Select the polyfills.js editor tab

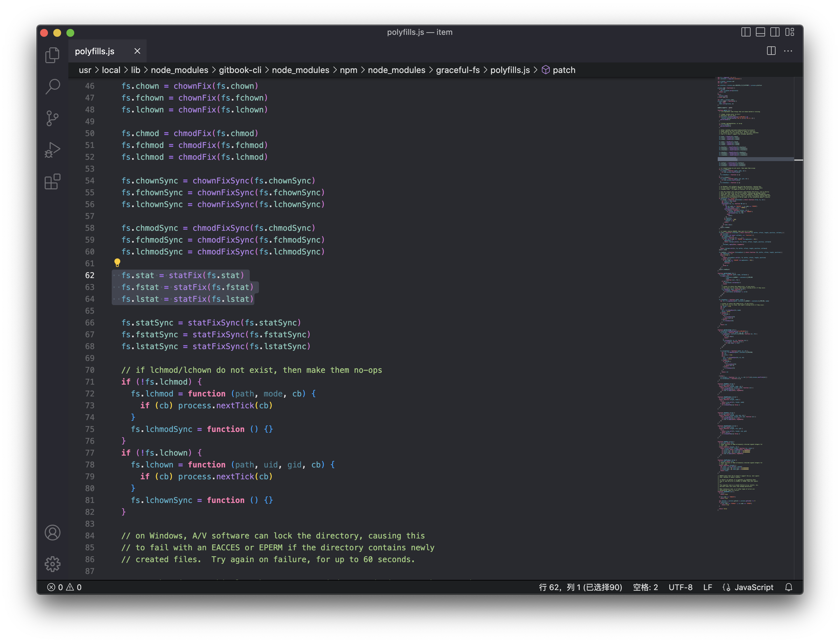95,51
